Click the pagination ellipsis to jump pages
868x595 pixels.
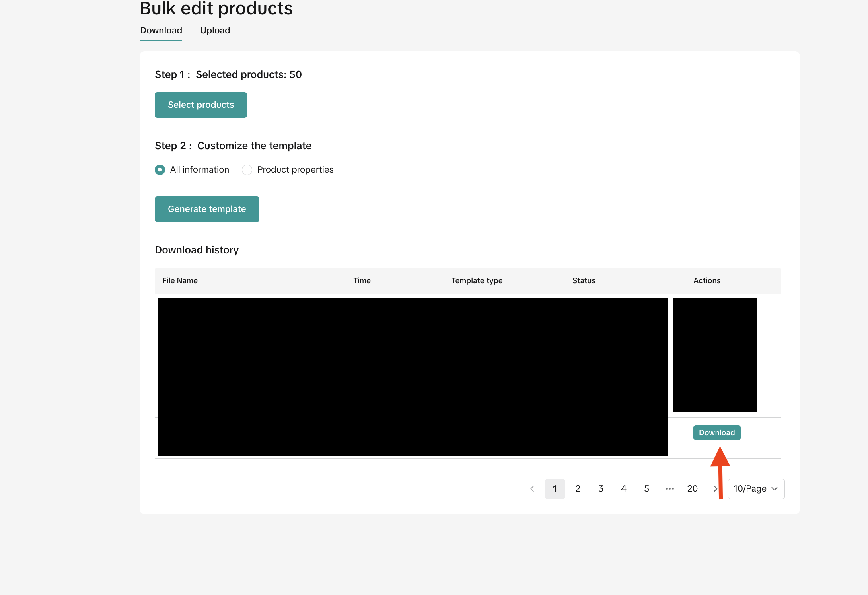669,489
